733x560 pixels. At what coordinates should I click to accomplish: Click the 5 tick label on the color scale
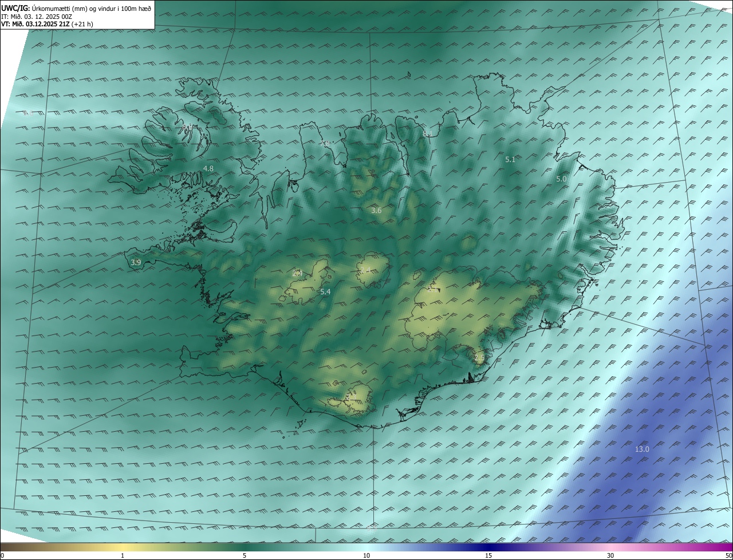[245, 555]
